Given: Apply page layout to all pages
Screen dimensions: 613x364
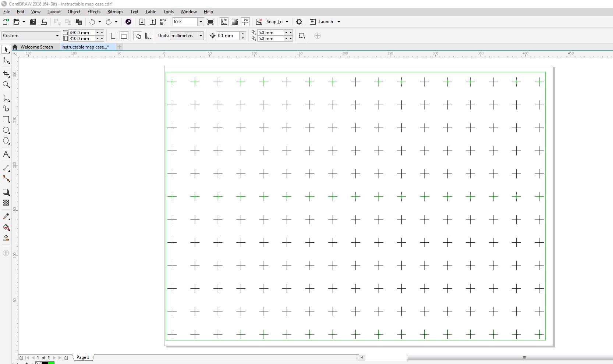Looking at the screenshot, I should (138, 36).
